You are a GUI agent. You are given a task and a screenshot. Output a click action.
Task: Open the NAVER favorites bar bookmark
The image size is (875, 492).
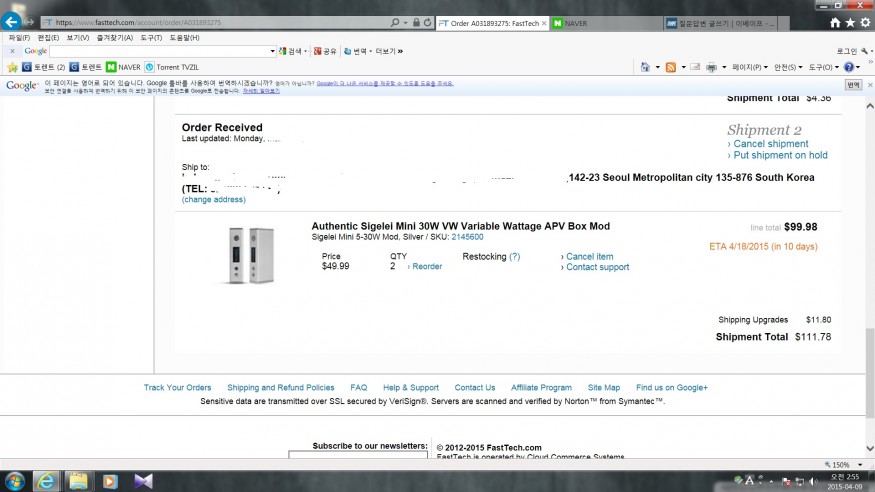point(123,67)
